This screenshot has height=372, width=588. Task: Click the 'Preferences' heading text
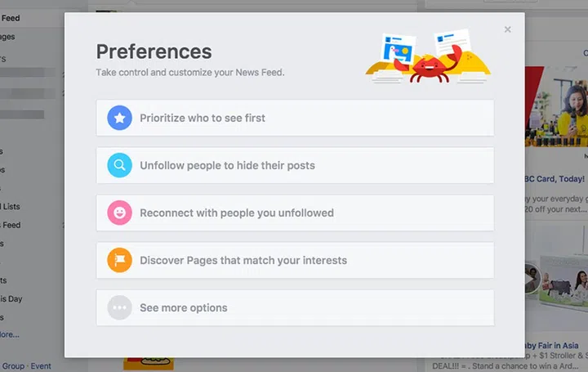pos(154,52)
